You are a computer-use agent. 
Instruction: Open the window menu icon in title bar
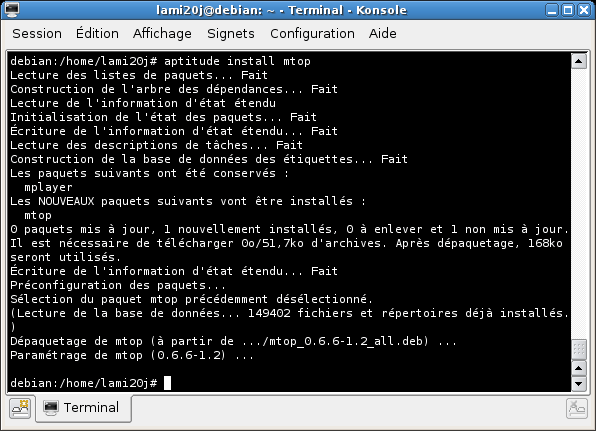(x=12, y=10)
